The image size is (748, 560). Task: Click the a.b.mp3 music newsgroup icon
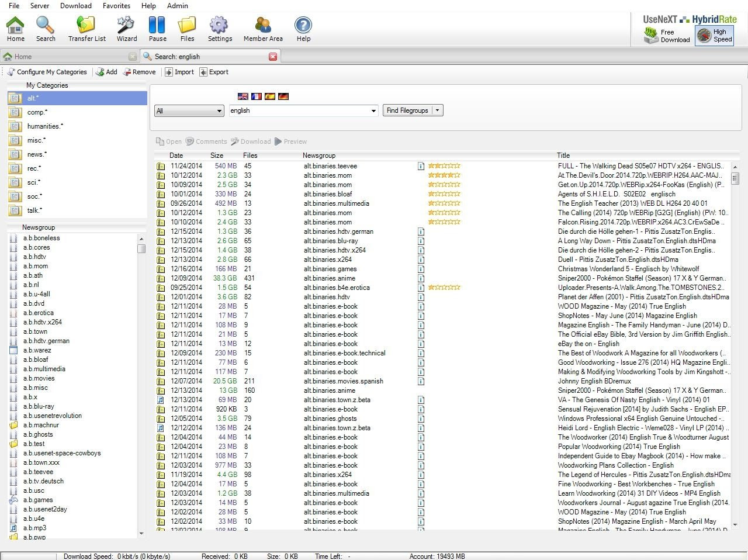13,528
